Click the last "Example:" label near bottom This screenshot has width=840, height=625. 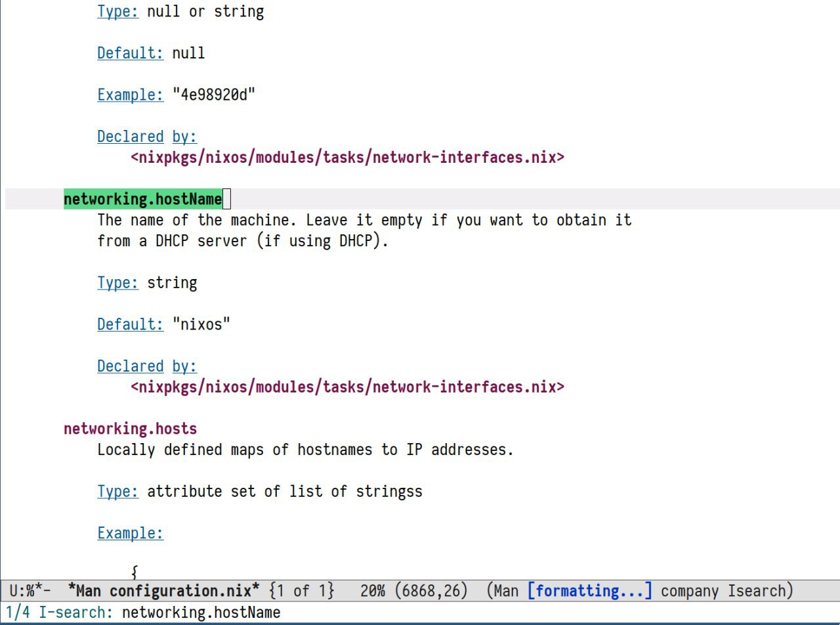(131, 533)
